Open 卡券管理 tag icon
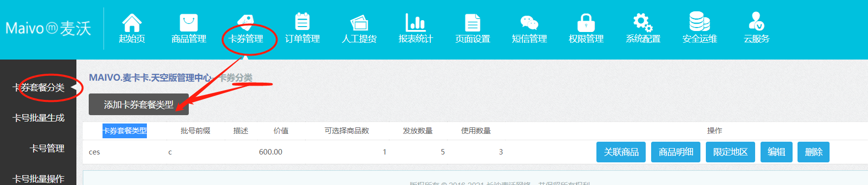The image size is (868, 185). point(245,23)
